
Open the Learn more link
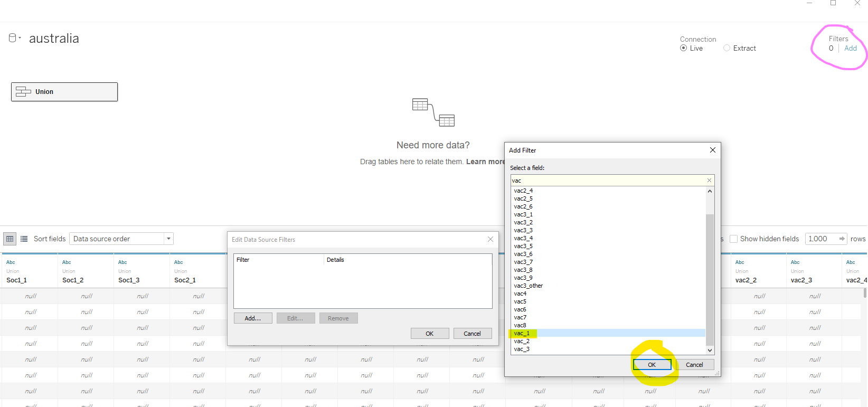coord(485,162)
